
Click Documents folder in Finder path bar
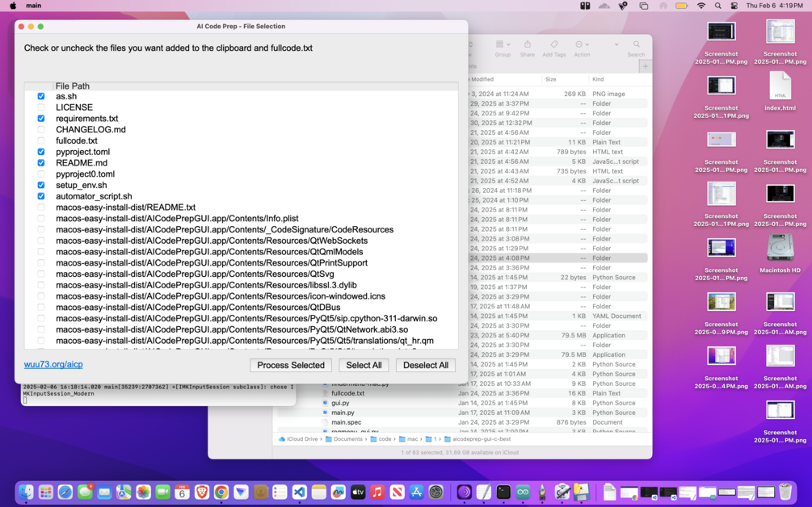pos(344,438)
